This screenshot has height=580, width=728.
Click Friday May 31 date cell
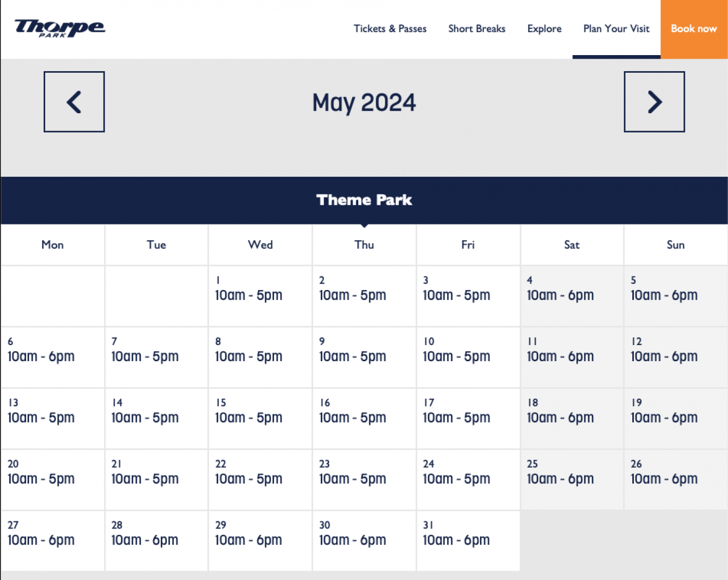[x=467, y=541]
